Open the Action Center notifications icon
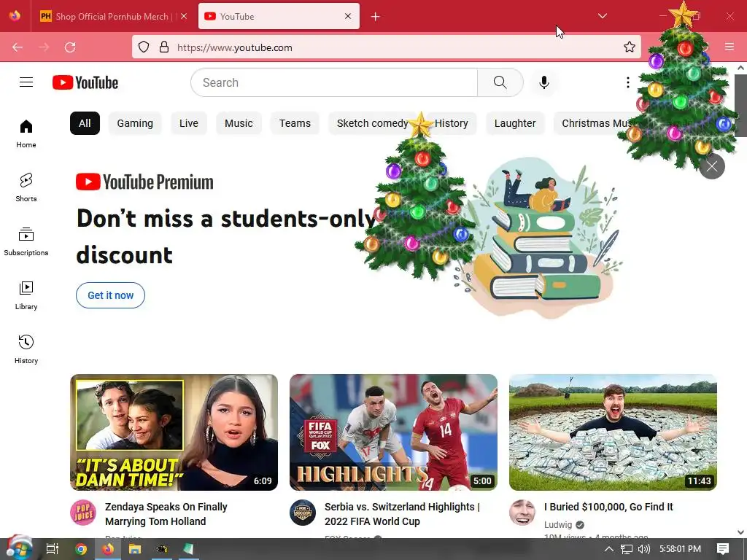Viewport: 747px width, 560px height. (x=723, y=549)
